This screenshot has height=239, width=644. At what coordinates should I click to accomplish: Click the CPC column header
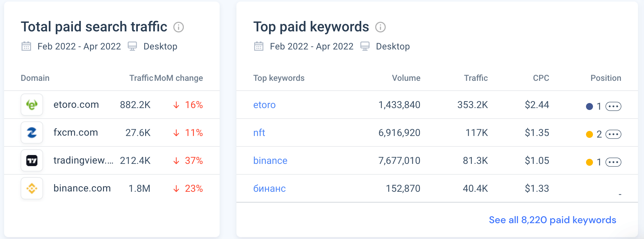pos(541,78)
